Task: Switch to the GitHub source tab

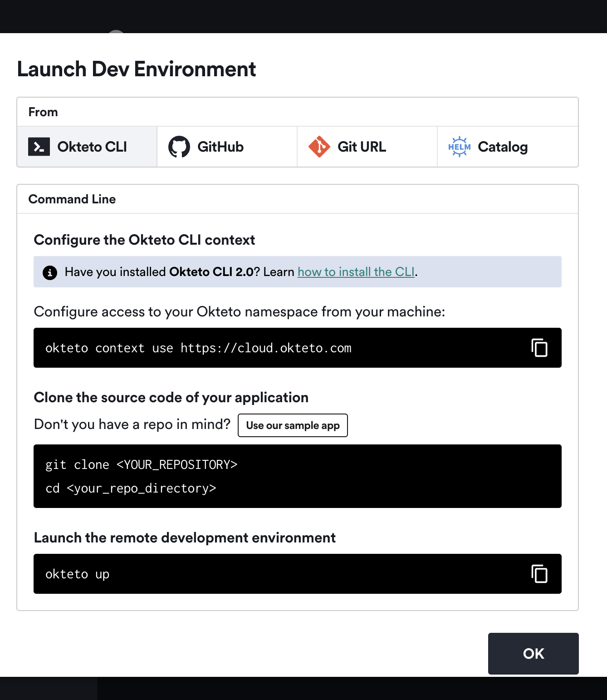Action: 227,147
